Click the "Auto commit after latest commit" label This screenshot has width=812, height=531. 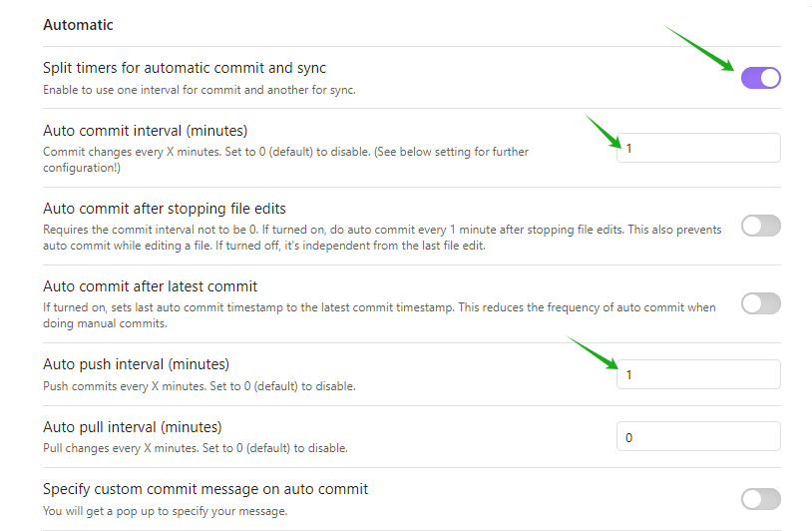tap(151, 286)
